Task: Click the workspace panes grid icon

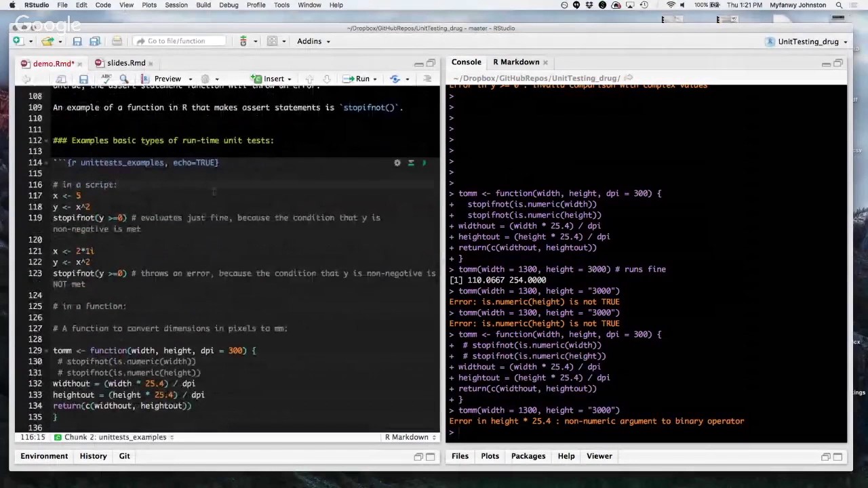Action: (272, 41)
